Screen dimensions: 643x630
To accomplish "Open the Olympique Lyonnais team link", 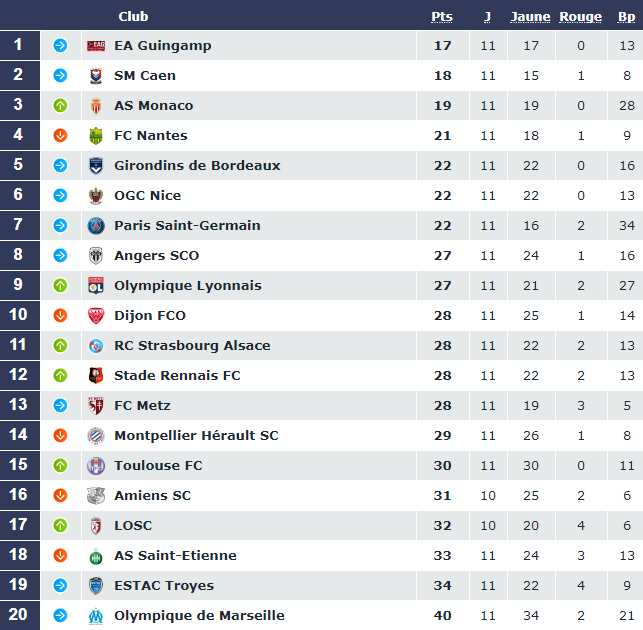I will coord(187,286).
